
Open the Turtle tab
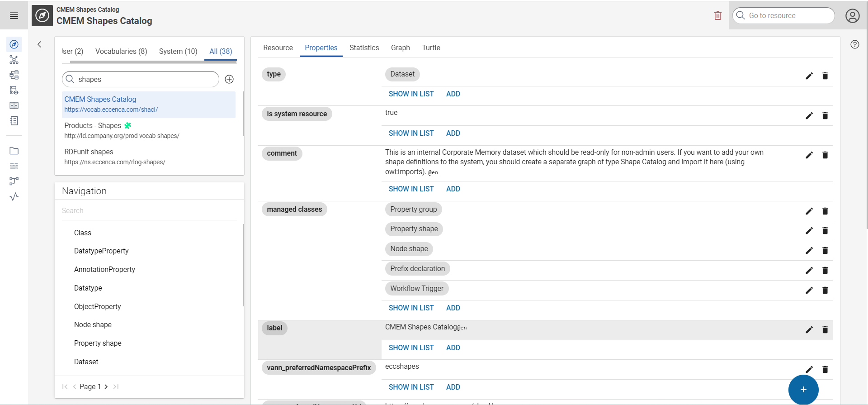click(431, 48)
